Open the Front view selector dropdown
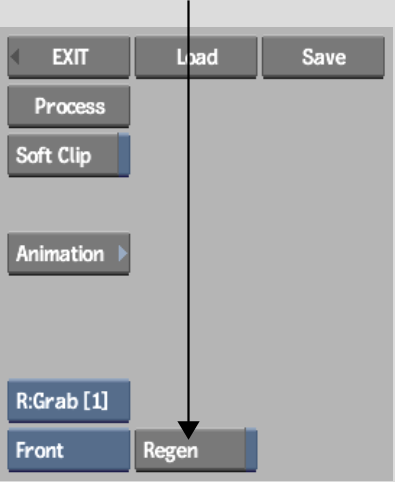Viewport: 395px width, 482px height. [69, 450]
